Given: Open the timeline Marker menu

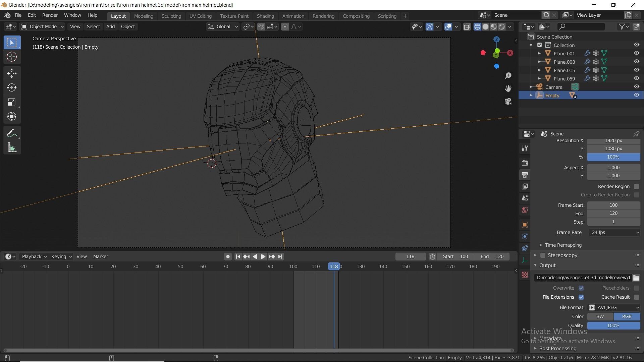Looking at the screenshot, I should (x=101, y=256).
